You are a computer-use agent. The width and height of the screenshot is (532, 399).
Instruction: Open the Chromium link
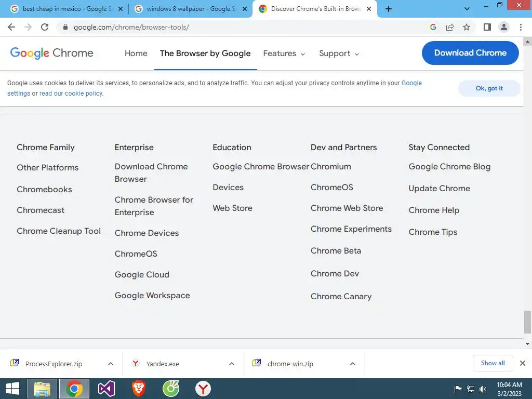[x=331, y=167]
